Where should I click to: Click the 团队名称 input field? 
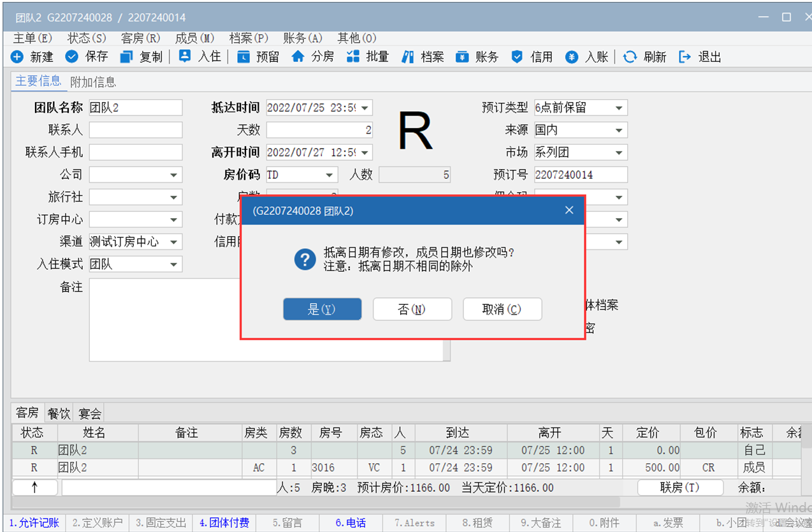136,108
